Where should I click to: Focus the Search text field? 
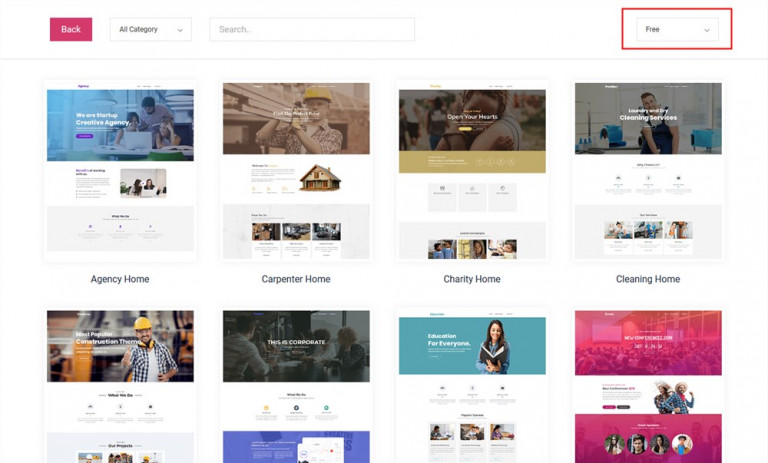[x=312, y=29]
